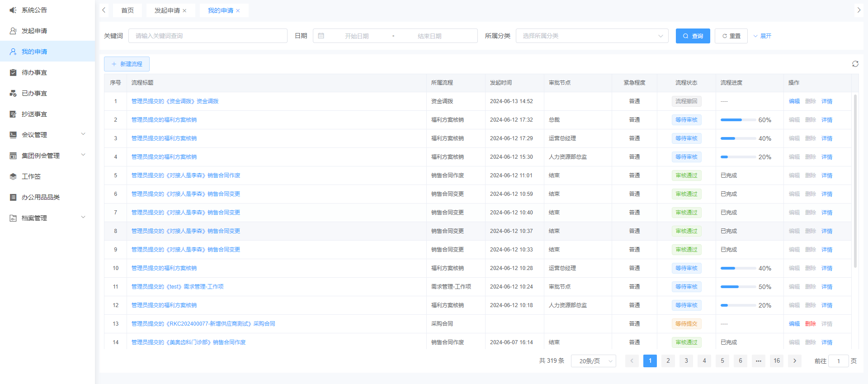
Task: Expand the 会议管理 sidebar menu
Action: pyautogui.click(x=83, y=134)
